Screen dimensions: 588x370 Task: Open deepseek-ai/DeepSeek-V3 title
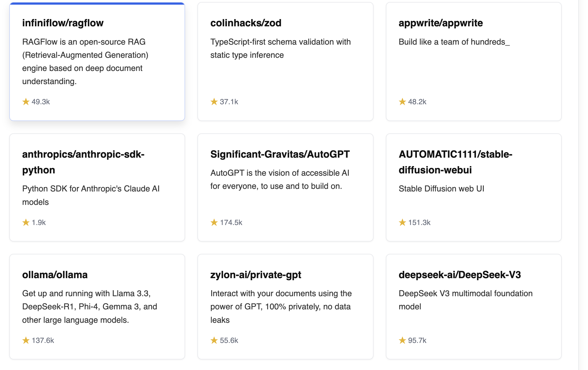point(459,275)
